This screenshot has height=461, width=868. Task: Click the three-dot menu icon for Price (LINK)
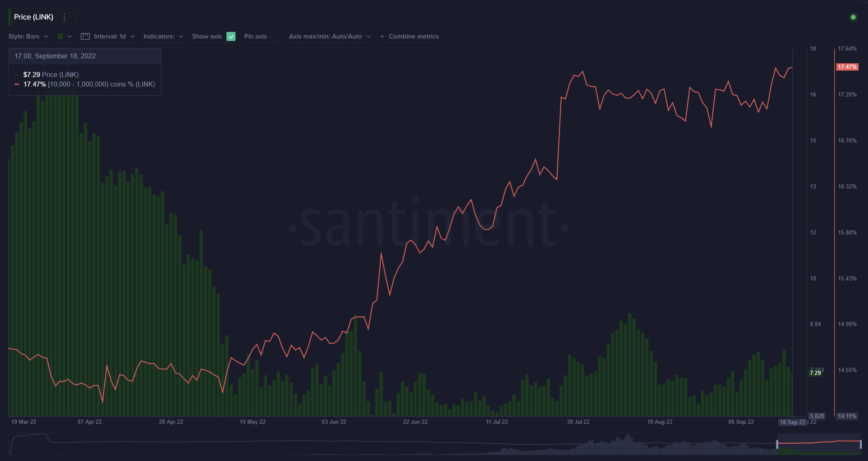(65, 17)
